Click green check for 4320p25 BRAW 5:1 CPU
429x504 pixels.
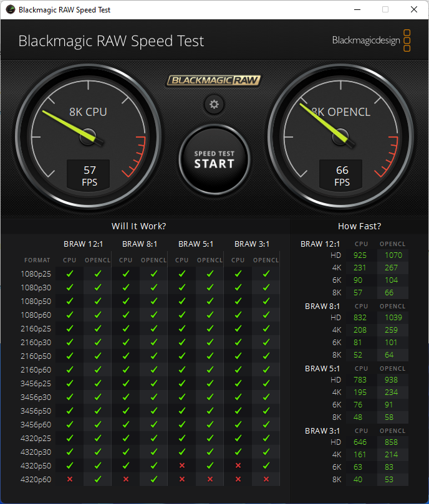coord(182,438)
